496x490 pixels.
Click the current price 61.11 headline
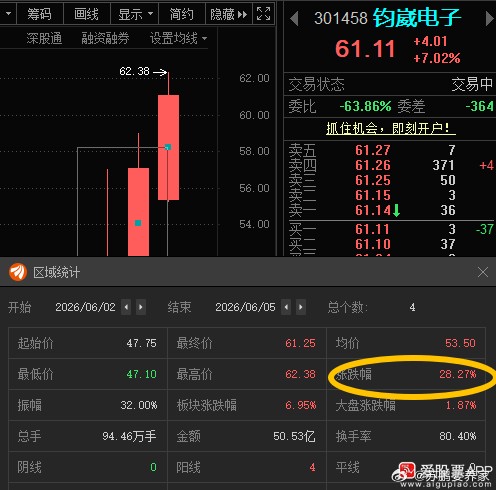(365, 49)
